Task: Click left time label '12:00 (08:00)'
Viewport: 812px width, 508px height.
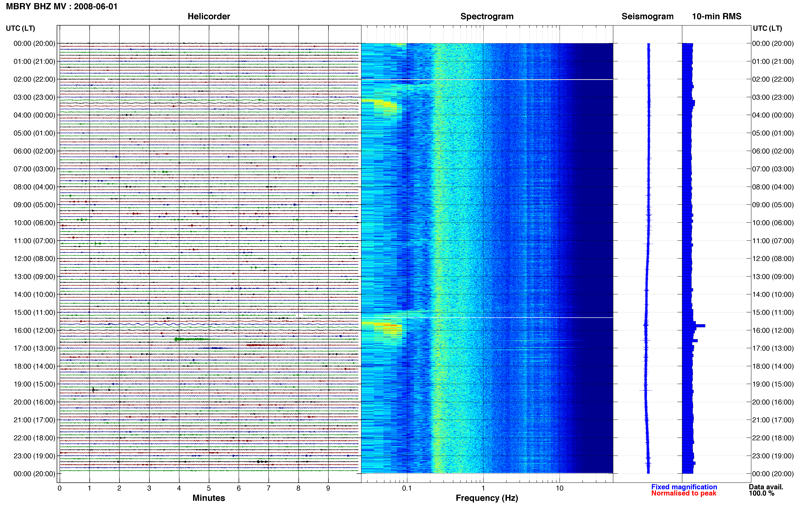Action: (x=34, y=259)
